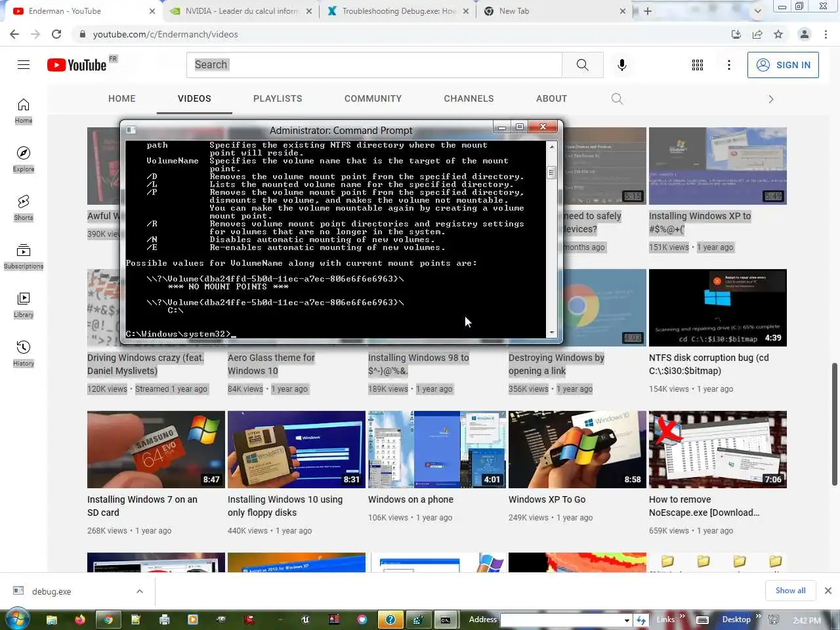The width and height of the screenshot is (840, 630).
Task: Open Chrome tab search dropdown
Action: coord(757,11)
